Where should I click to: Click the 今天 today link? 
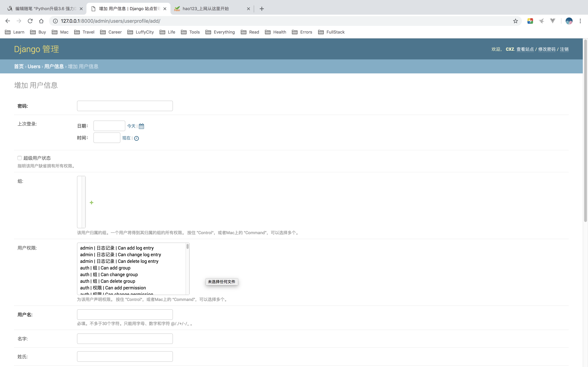(x=131, y=126)
